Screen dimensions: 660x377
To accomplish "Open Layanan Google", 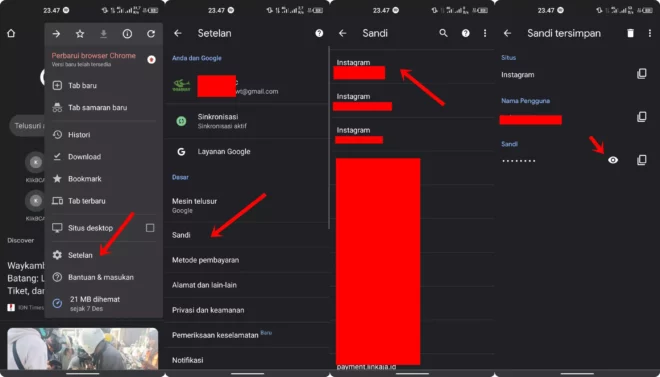I will pos(247,151).
